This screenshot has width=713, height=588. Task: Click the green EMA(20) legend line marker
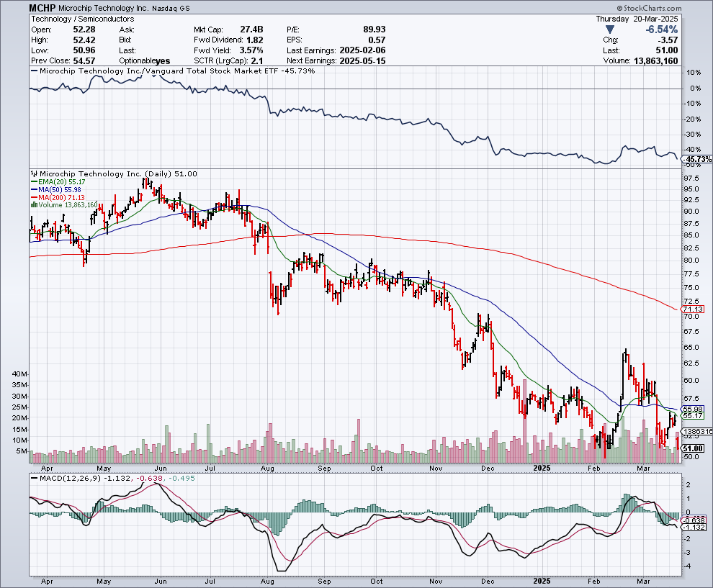(32, 182)
